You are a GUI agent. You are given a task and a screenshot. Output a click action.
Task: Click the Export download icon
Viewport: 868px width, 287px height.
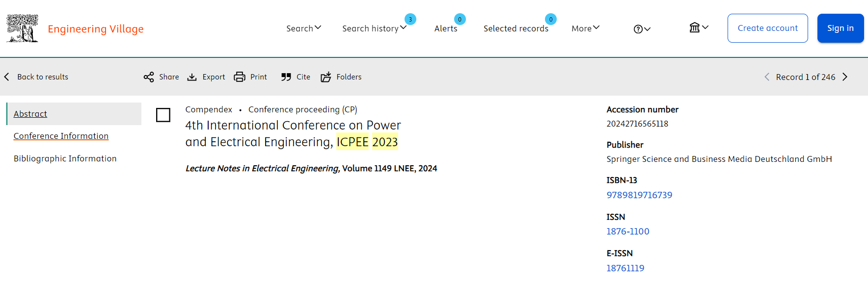[x=192, y=77]
